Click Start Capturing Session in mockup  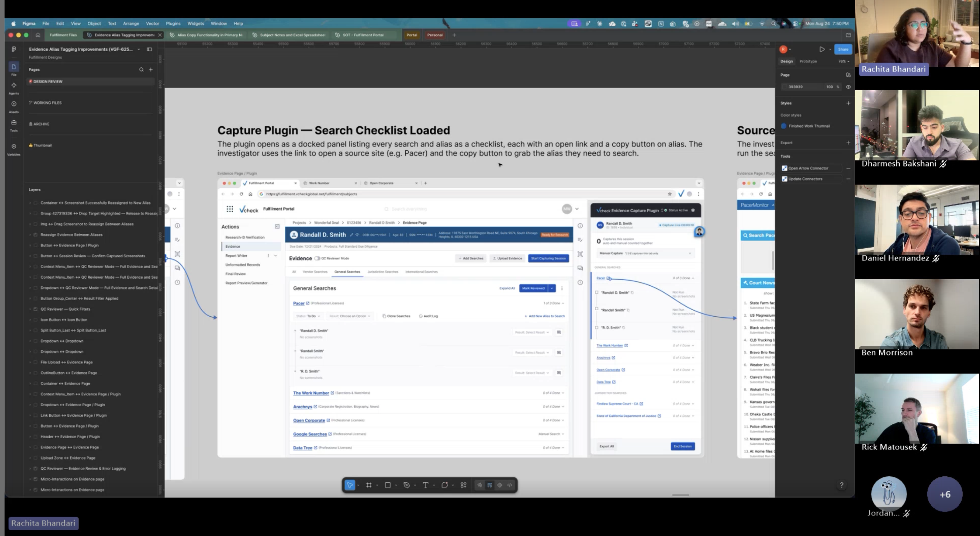[548, 258]
